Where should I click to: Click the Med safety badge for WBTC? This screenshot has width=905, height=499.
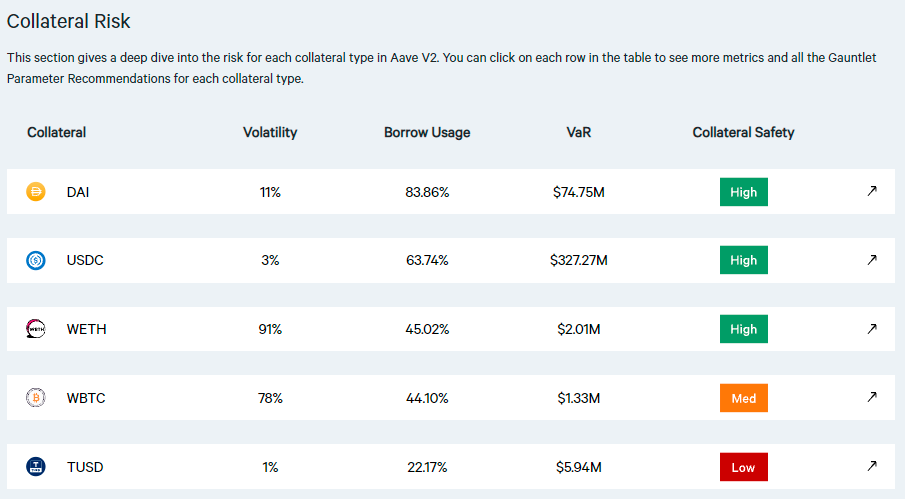point(743,398)
